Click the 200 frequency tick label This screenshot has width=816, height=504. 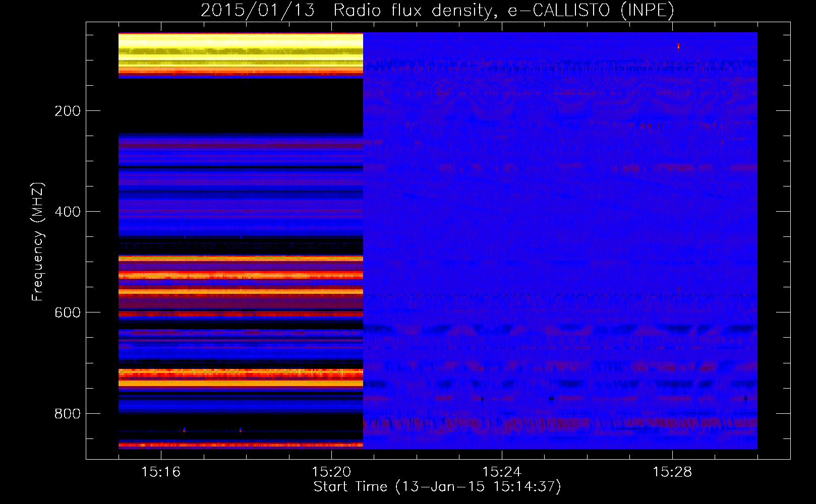tap(68, 111)
